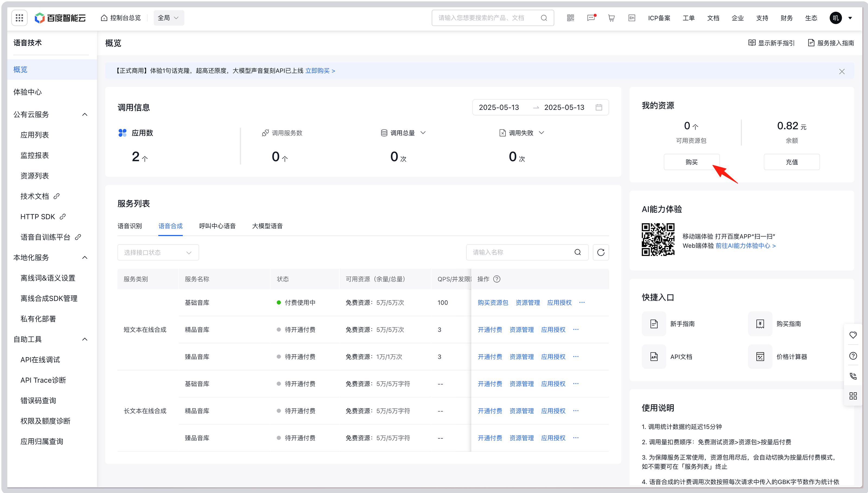
Task: Switch to the 大模型语音 tab
Action: 267,226
